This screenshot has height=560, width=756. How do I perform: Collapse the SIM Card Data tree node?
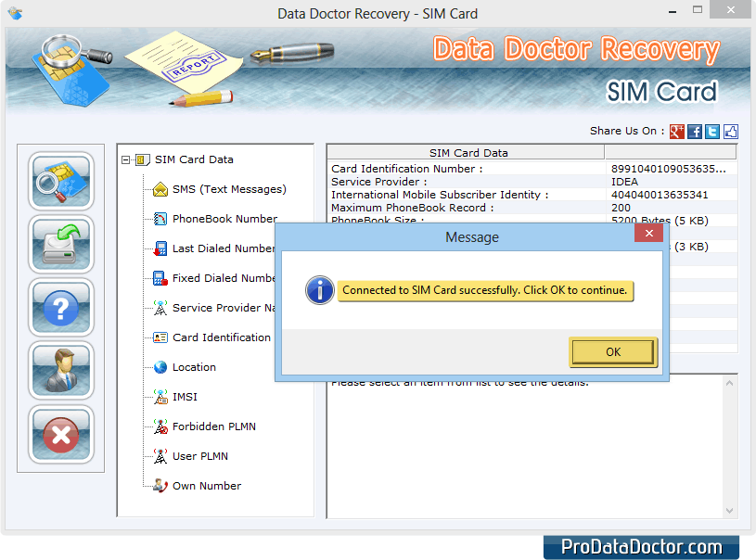click(x=125, y=159)
